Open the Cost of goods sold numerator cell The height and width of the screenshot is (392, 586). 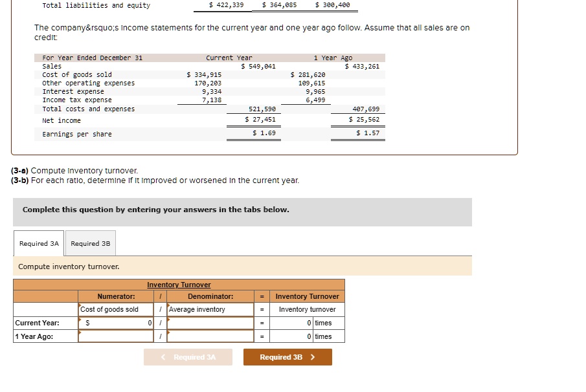point(115,309)
